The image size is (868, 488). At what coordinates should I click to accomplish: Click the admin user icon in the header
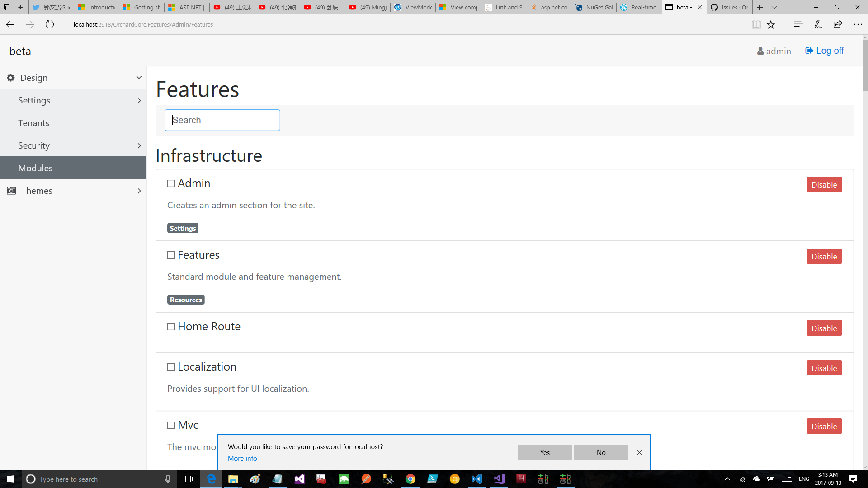tap(760, 51)
